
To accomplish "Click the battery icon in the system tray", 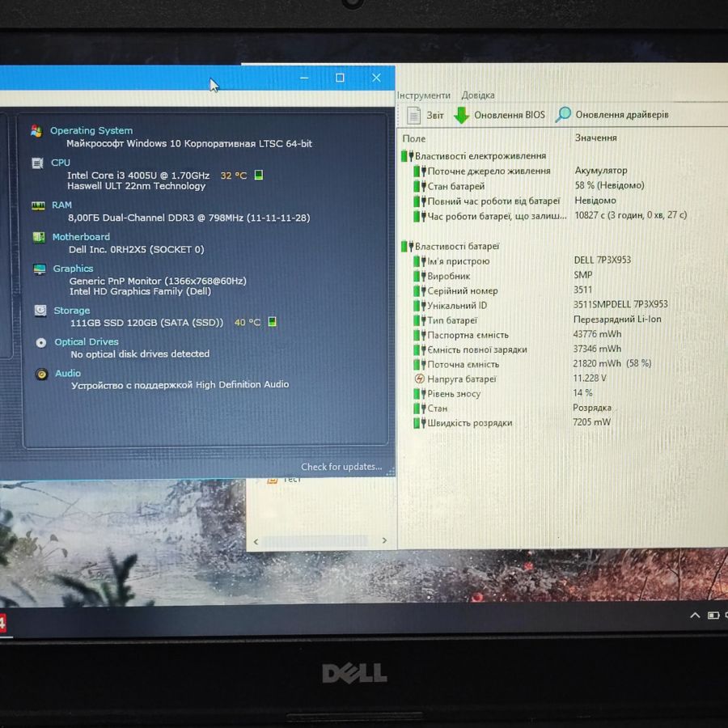I will [x=713, y=616].
